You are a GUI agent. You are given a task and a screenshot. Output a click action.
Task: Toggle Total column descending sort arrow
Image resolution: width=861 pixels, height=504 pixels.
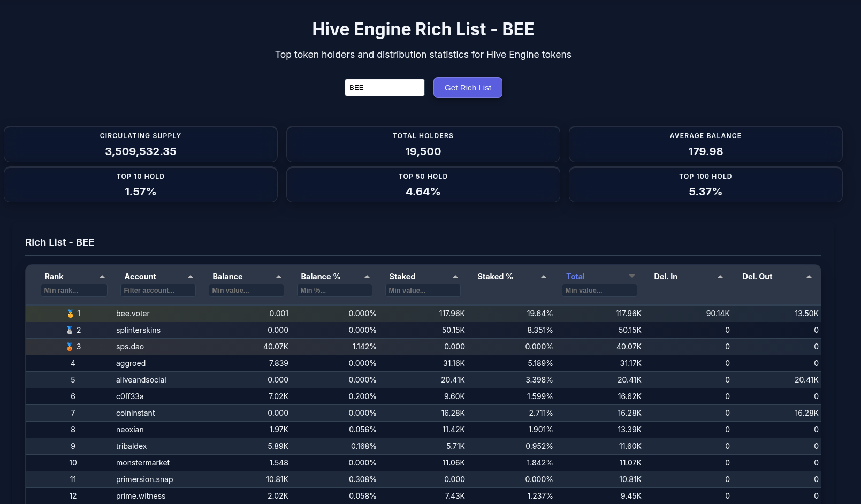click(632, 276)
